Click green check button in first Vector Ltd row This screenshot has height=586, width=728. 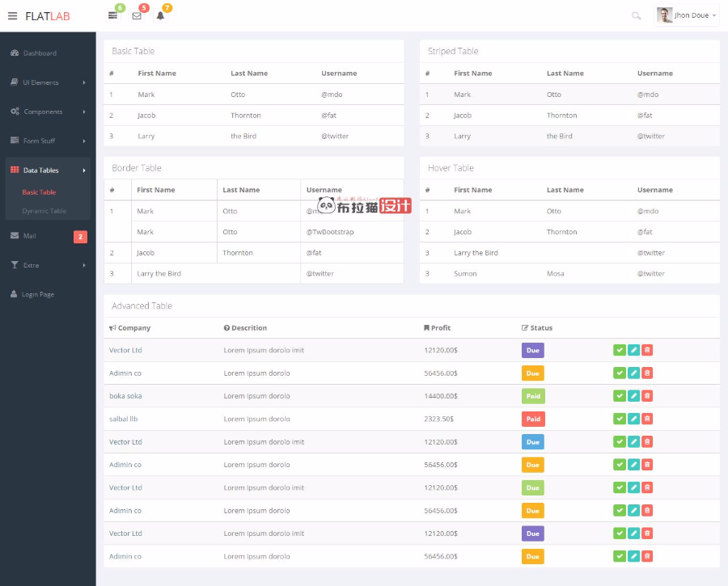pos(620,350)
